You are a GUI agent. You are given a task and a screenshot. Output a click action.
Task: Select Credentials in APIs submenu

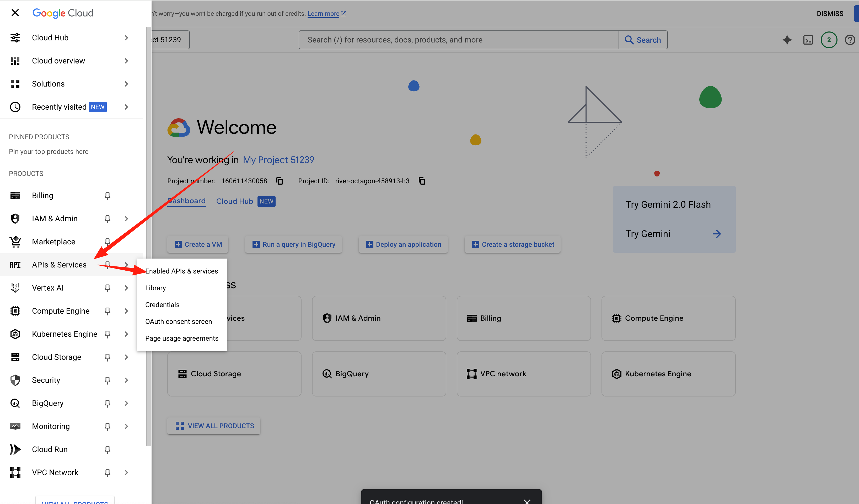181,304
